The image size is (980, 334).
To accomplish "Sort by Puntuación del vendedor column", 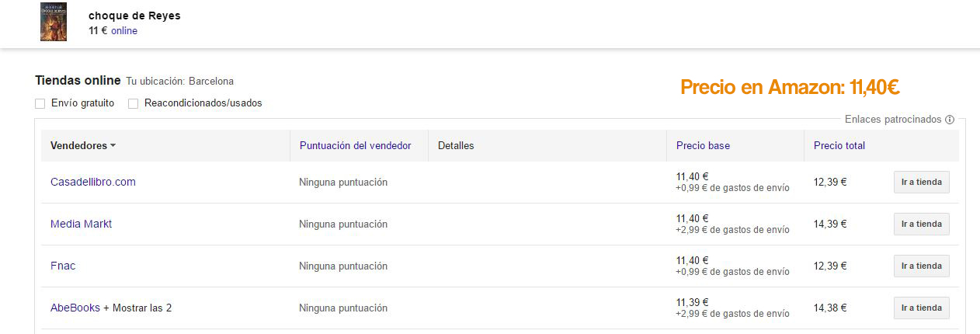I will pyautogui.click(x=355, y=145).
